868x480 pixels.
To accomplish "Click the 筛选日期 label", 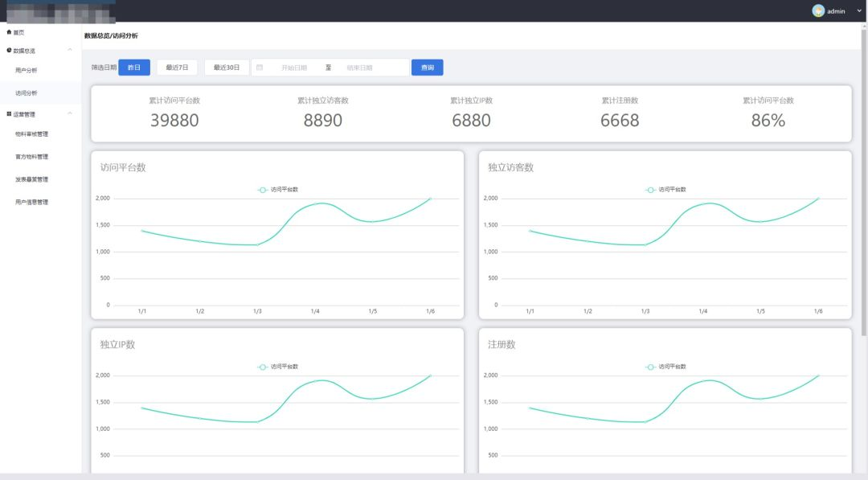I will click(104, 68).
